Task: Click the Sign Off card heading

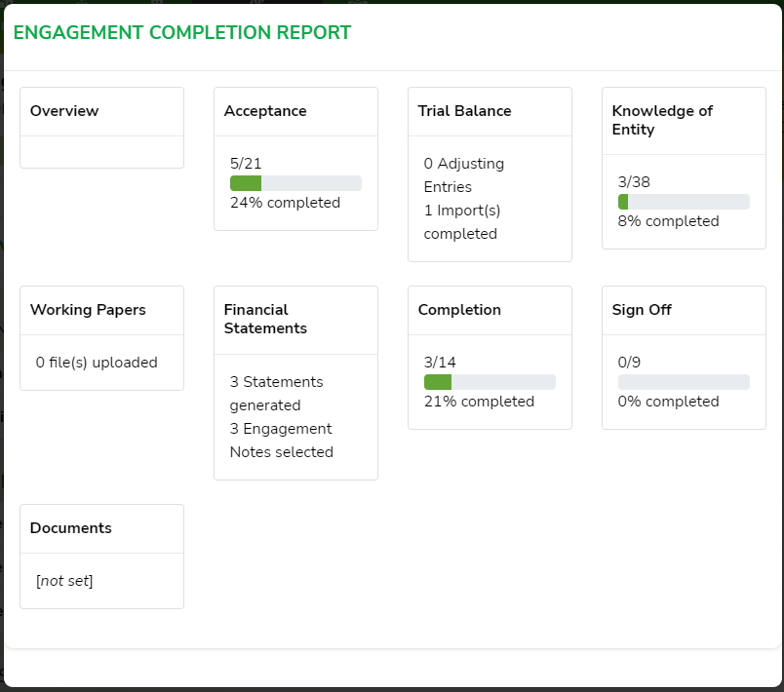Action: 642,310
